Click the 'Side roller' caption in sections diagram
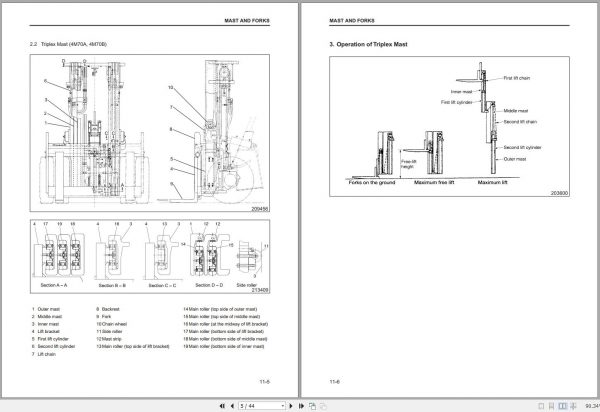 pos(247,285)
